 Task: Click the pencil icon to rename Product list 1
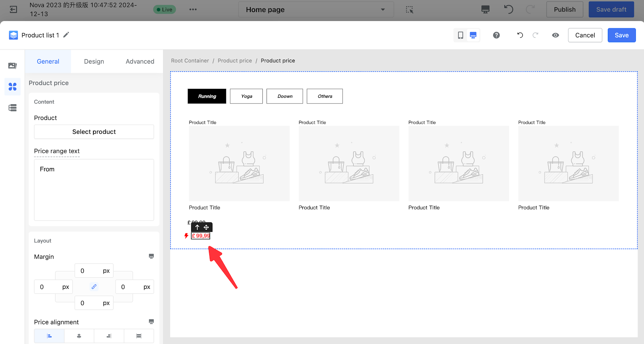point(66,35)
